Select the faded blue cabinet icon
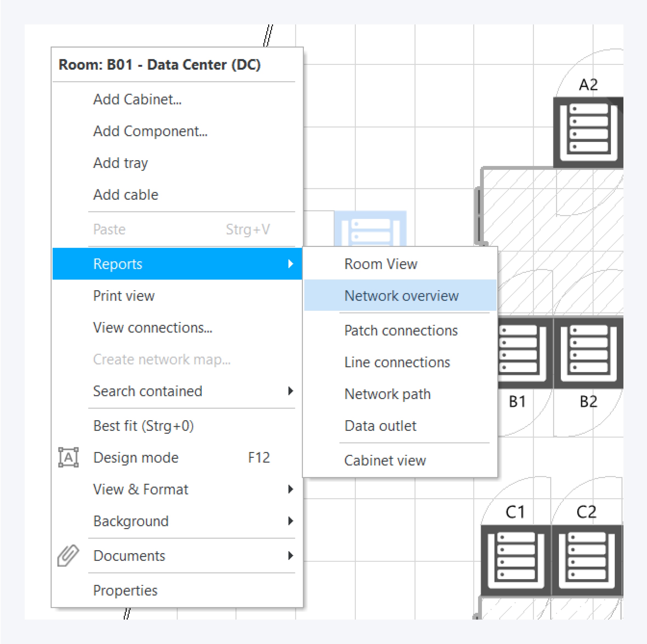 (370, 228)
